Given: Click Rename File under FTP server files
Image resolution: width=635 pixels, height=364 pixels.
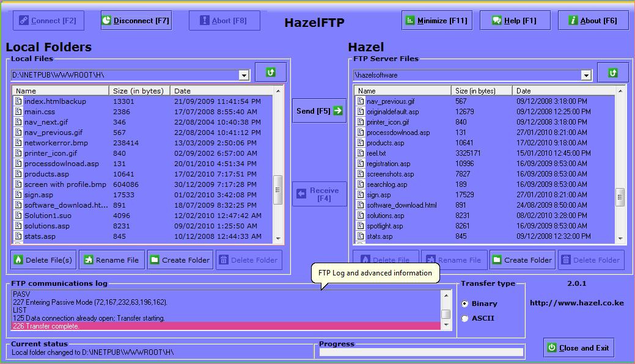Looking at the screenshot, I should click(x=454, y=260).
